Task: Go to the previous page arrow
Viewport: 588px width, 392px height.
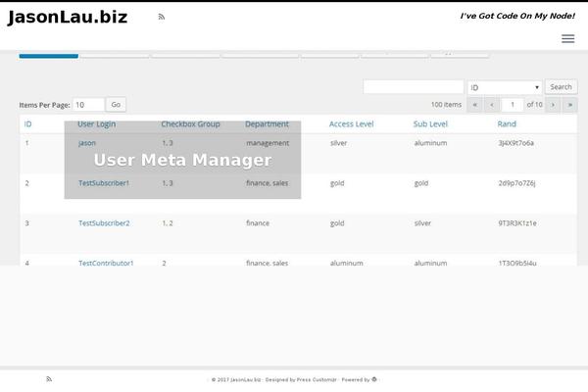Action: (492, 105)
